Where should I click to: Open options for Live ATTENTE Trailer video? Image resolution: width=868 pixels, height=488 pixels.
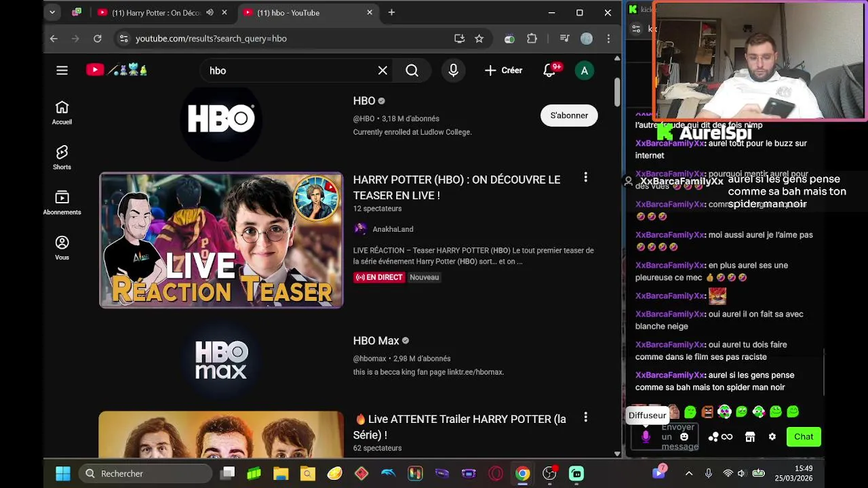585,418
